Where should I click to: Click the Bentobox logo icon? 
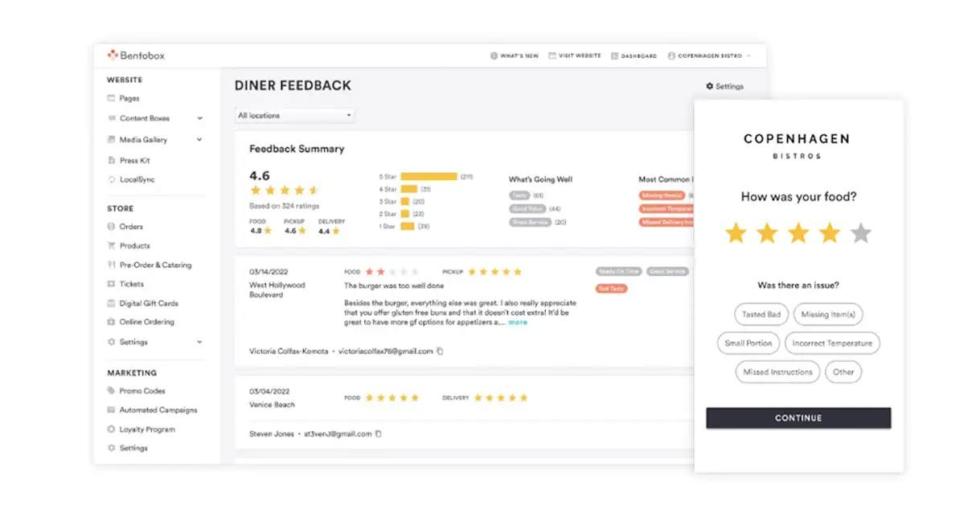coord(113,55)
